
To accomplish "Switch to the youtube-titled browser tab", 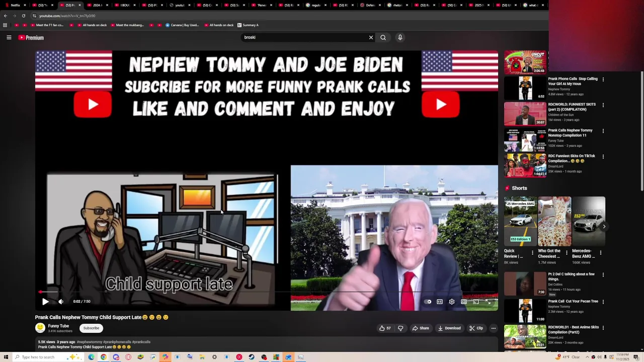I will pyautogui.click(x=180, y=5).
